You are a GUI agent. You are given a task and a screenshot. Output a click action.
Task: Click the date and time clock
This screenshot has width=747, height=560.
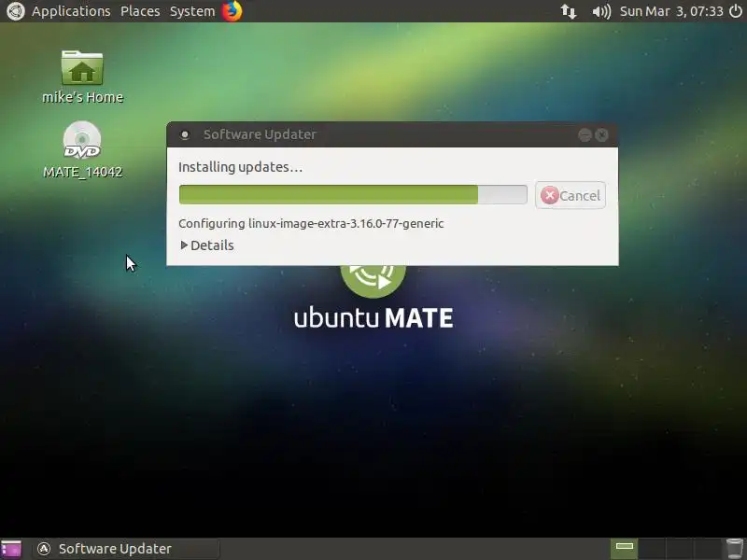coord(671,11)
